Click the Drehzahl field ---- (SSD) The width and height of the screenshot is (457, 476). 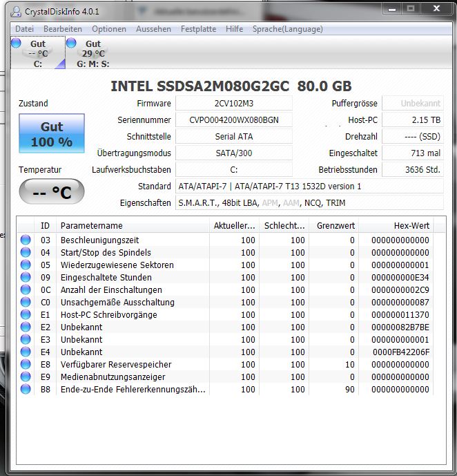click(x=413, y=137)
